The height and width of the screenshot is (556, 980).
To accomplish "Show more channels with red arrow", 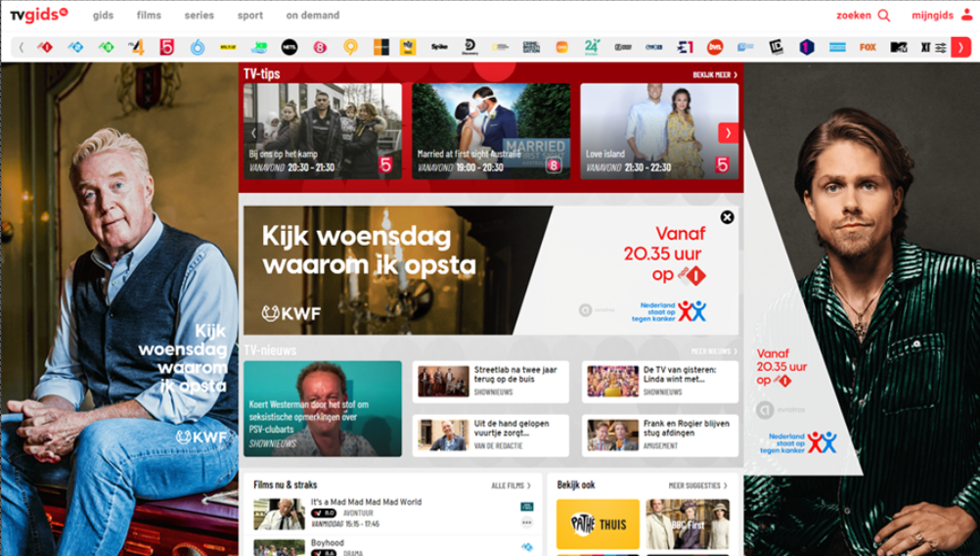I will [960, 47].
